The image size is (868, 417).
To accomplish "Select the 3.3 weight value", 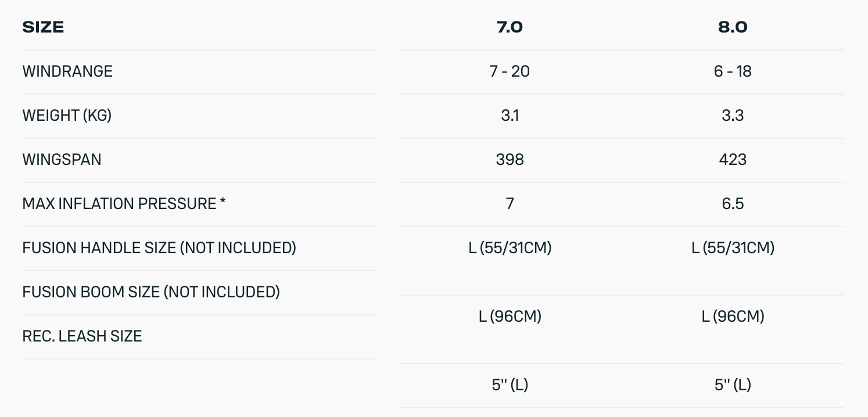I will (733, 116).
